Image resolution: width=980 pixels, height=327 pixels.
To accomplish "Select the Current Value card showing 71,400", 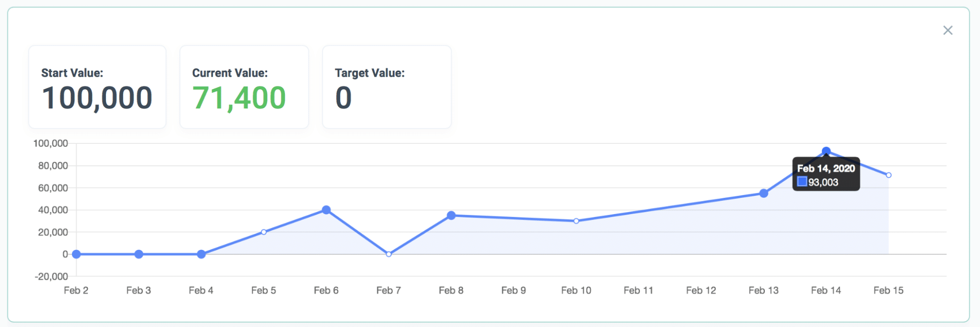I will tap(244, 87).
